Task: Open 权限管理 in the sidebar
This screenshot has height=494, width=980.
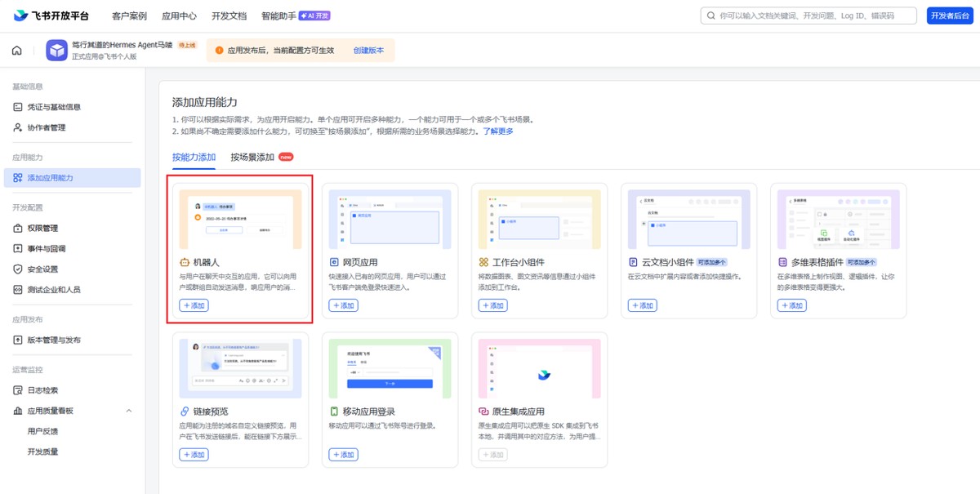Action: tap(42, 228)
